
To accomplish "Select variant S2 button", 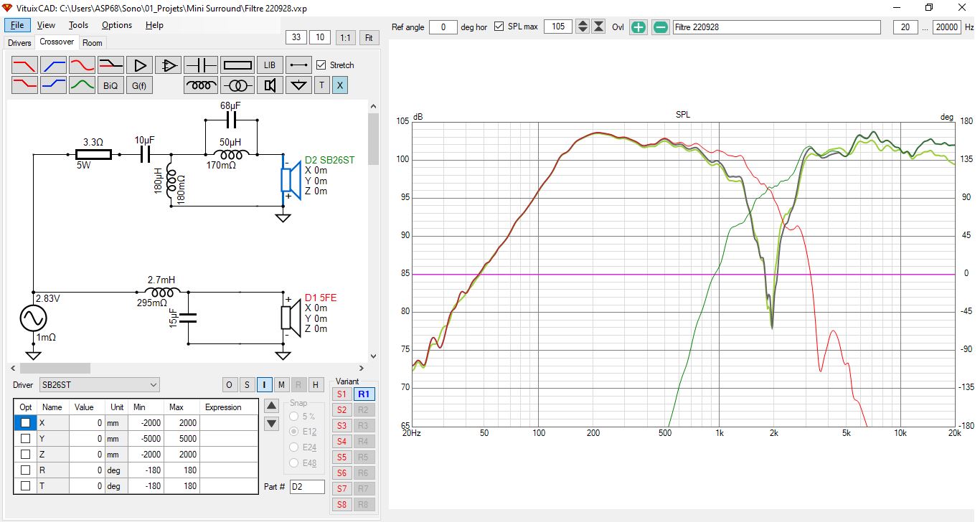I will tap(341, 410).
